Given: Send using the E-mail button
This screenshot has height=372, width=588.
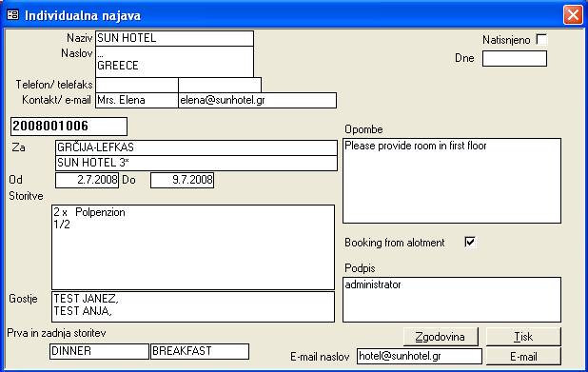Looking at the screenshot, I should [x=523, y=356].
